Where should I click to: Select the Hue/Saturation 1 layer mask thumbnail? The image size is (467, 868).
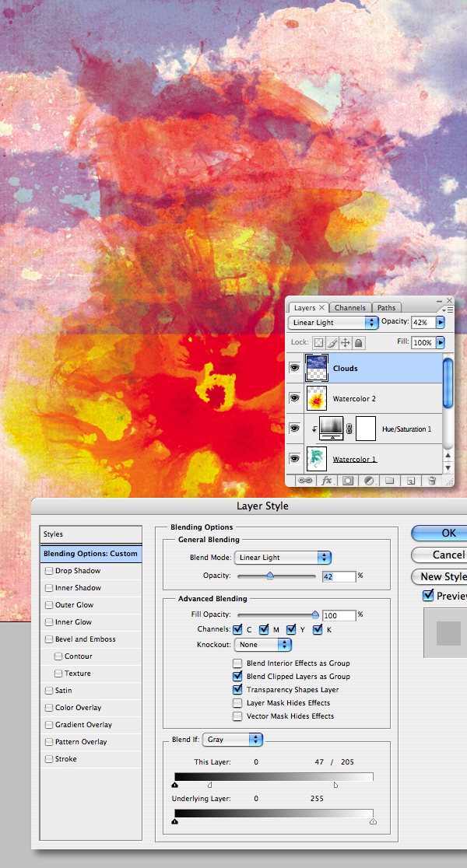coord(366,429)
